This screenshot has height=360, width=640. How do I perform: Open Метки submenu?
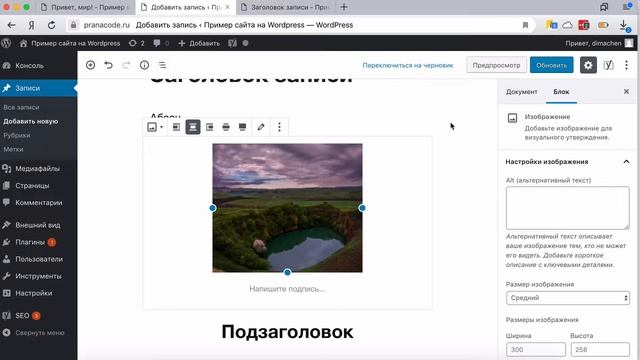click(13, 149)
